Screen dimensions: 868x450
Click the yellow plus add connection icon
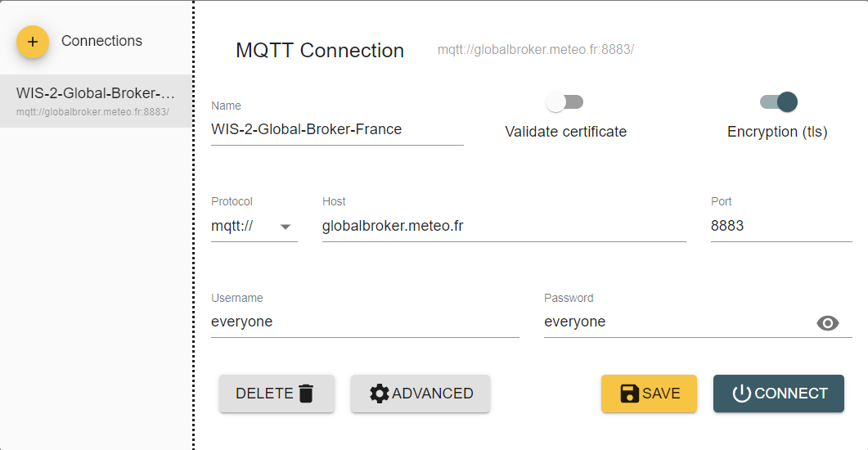click(33, 42)
